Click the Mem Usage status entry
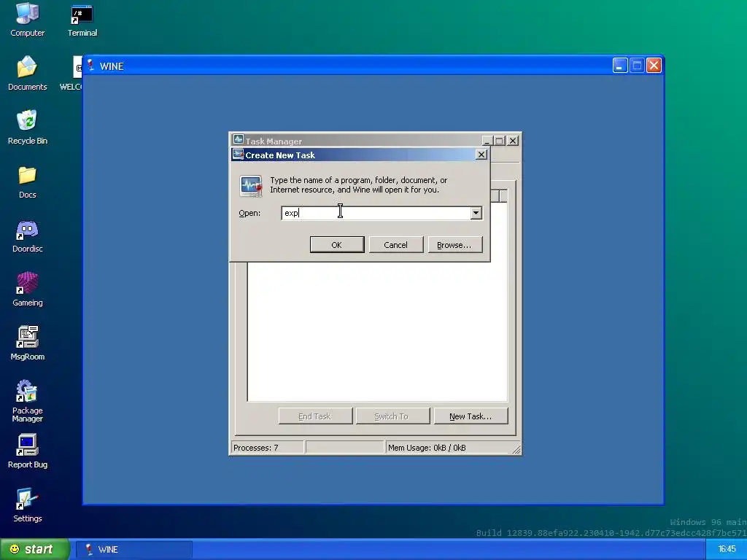 pos(427,448)
